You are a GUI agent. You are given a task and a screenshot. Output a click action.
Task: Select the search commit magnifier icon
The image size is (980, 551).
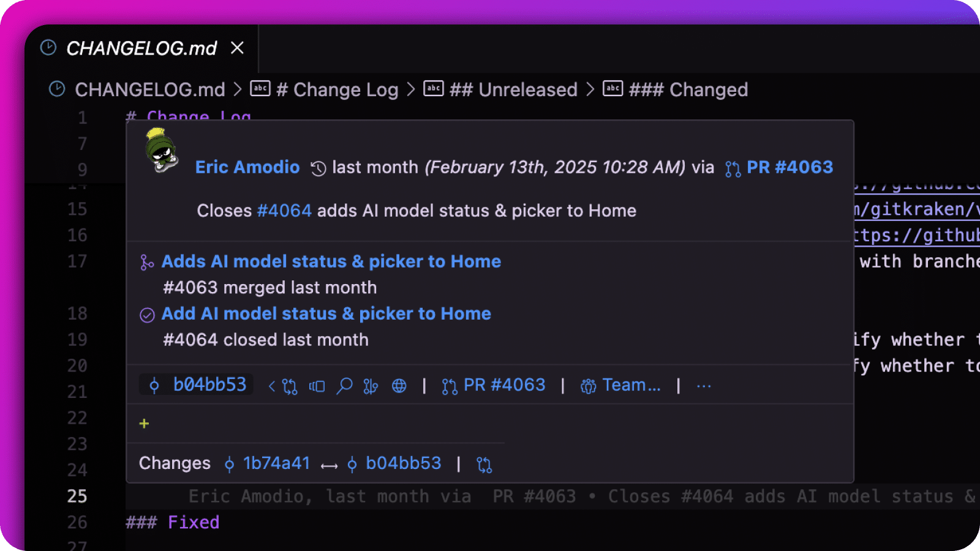(x=344, y=386)
